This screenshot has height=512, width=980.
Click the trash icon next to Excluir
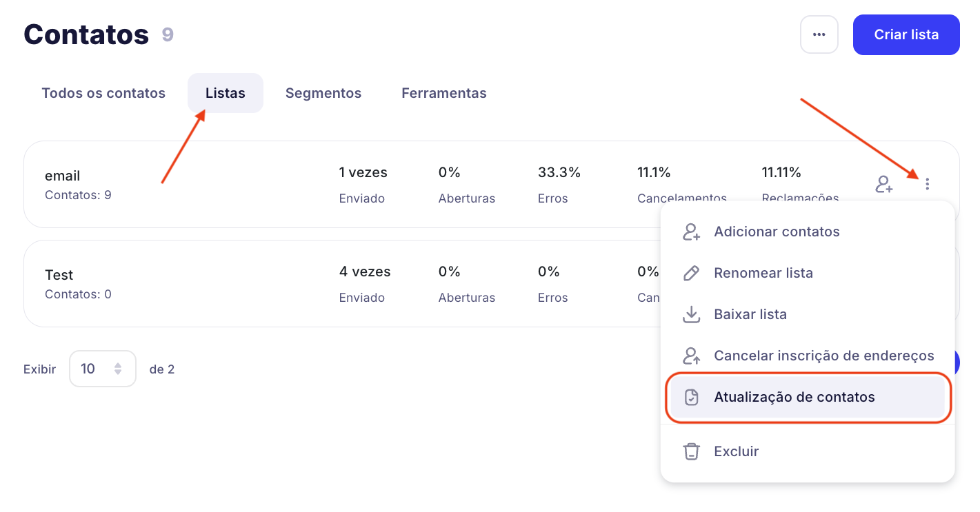691,452
